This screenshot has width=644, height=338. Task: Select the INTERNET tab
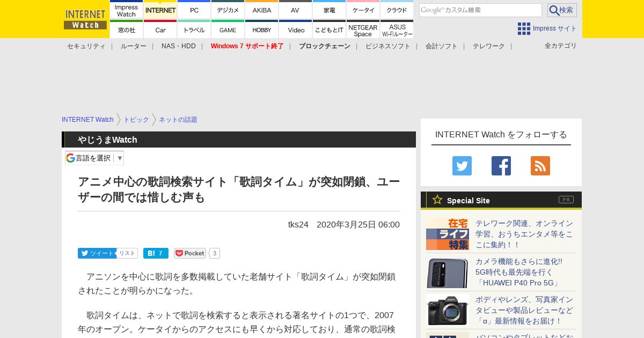(x=160, y=10)
